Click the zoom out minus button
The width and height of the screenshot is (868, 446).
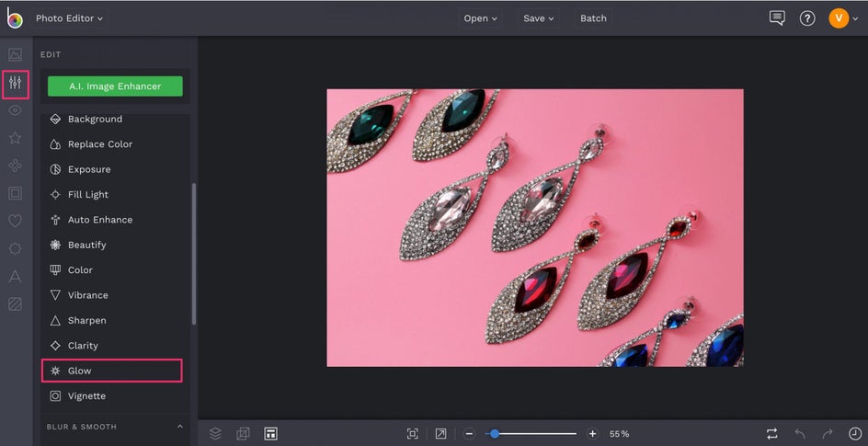click(x=469, y=434)
